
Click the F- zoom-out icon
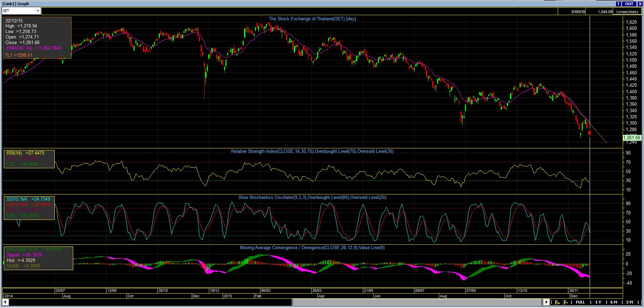point(565,302)
